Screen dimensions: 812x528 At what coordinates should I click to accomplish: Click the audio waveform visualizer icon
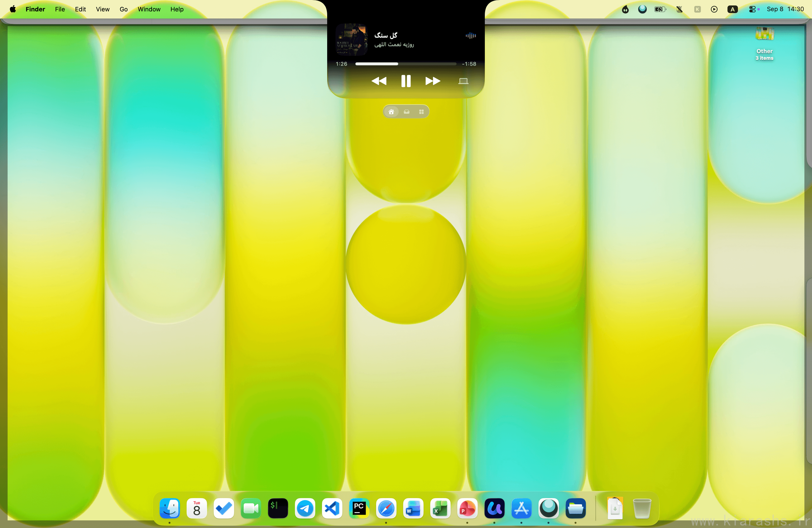click(x=471, y=35)
